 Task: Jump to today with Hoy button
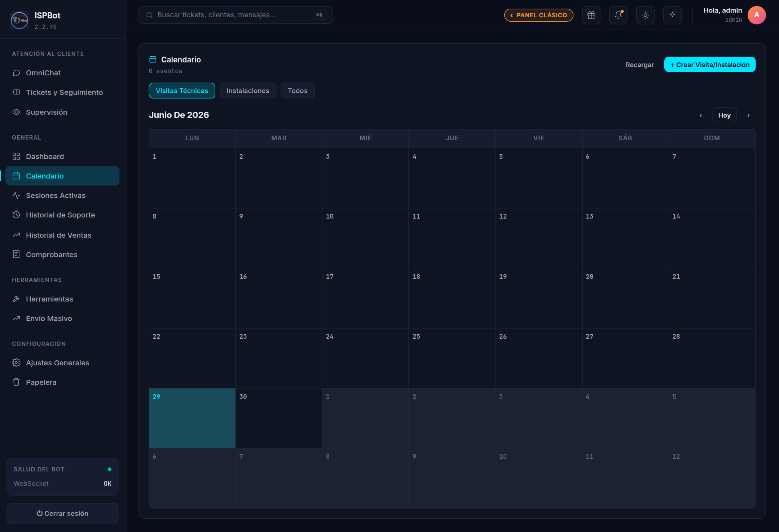coord(724,115)
